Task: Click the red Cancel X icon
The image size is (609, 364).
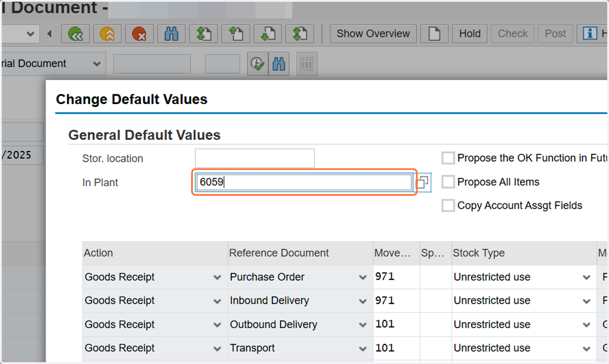Action: (139, 34)
